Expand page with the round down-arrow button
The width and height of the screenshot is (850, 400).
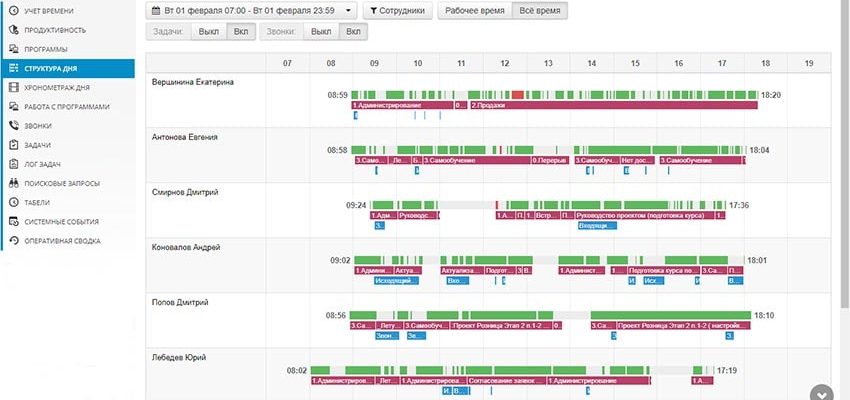822,395
